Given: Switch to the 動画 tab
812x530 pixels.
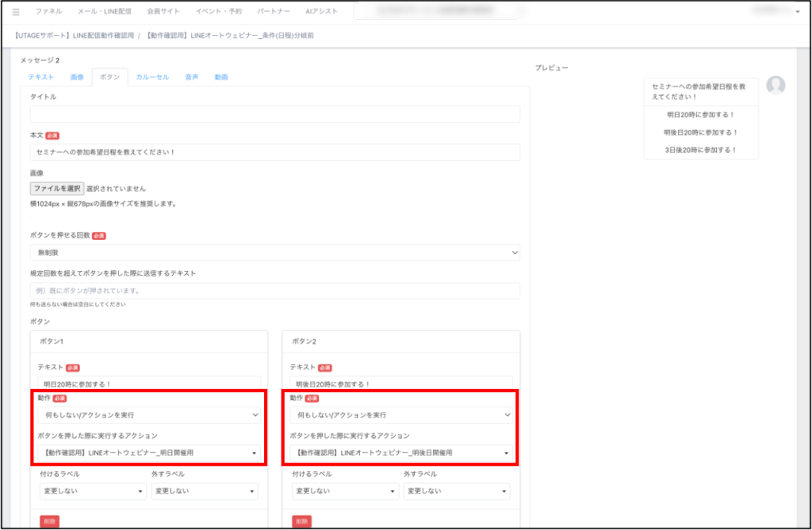Looking at the screenshot, I should 221,77.
